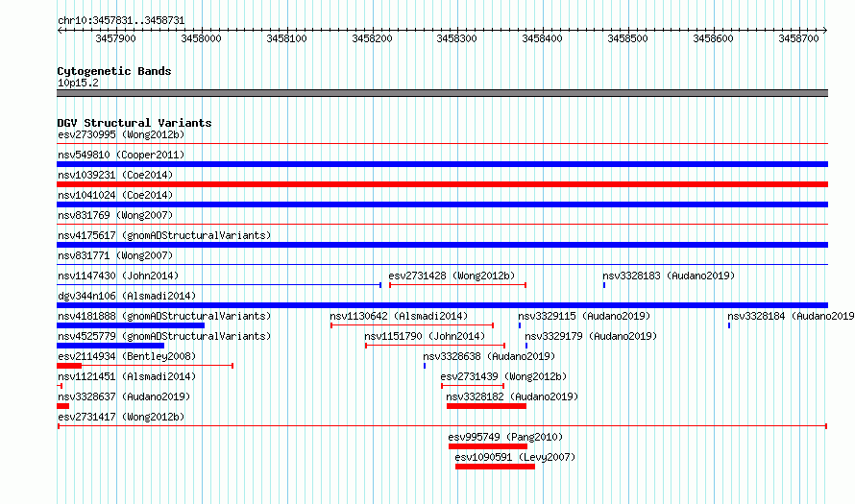Open the Cytogenetic Bands track heading
855x504 pixels.
tap(114, 71)
